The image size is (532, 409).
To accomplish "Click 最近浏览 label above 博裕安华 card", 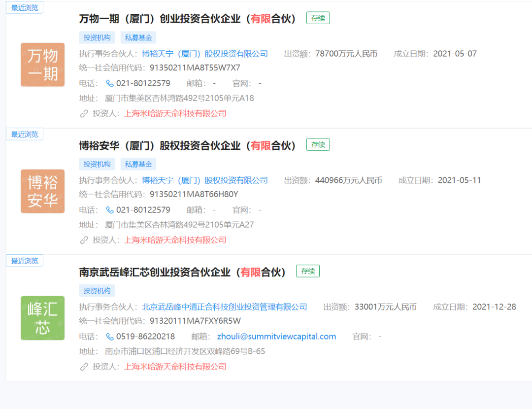I will tap(25, 134).
